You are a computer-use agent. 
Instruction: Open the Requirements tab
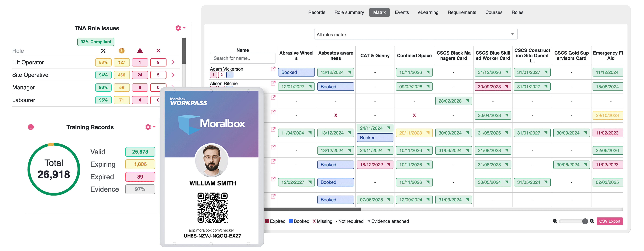[x=462, y=12]
